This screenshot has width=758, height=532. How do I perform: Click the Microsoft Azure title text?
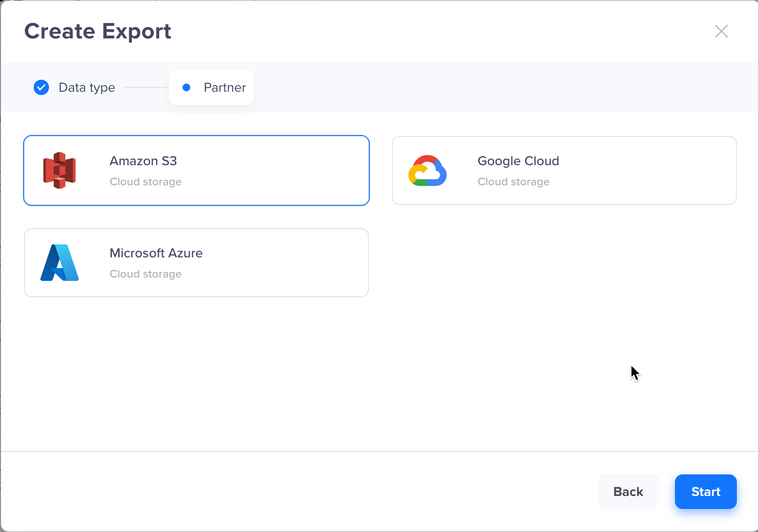(156, 253)
